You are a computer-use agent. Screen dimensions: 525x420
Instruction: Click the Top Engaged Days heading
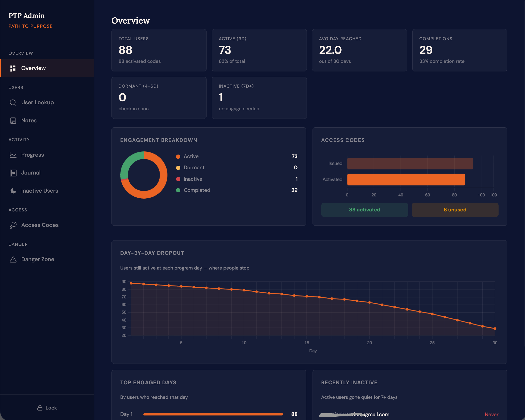click(148, 383)
